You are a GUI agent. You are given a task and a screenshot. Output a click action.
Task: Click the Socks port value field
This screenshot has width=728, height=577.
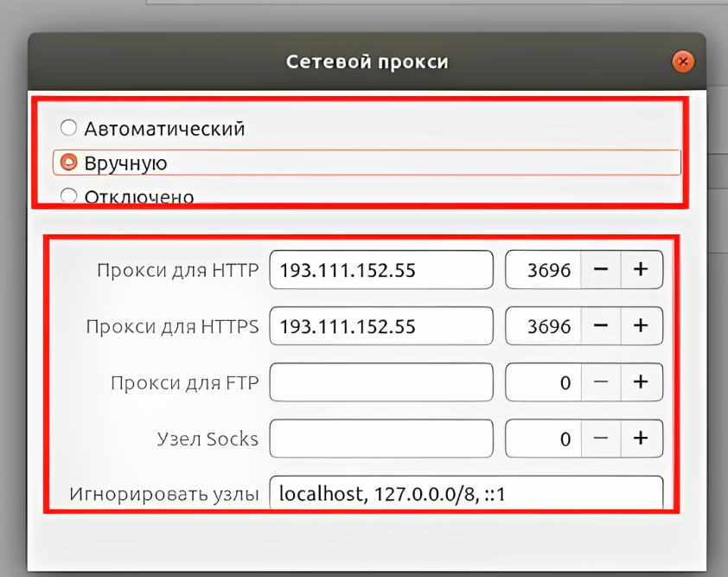544,439
